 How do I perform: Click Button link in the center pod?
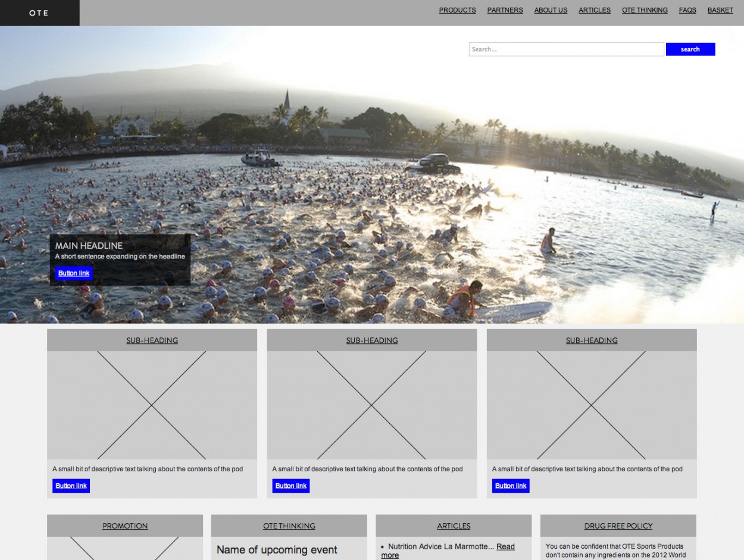tap(290, 486)
